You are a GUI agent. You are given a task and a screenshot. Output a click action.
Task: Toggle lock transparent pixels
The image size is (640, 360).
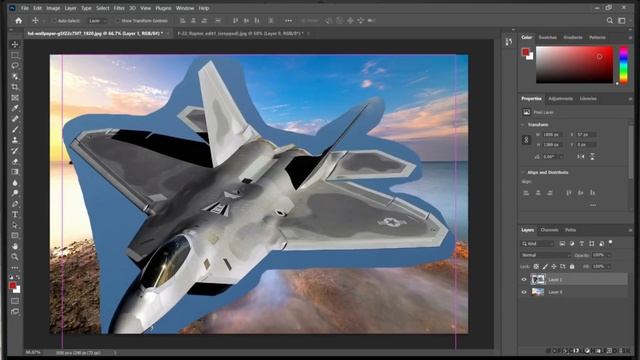[536, 267]
